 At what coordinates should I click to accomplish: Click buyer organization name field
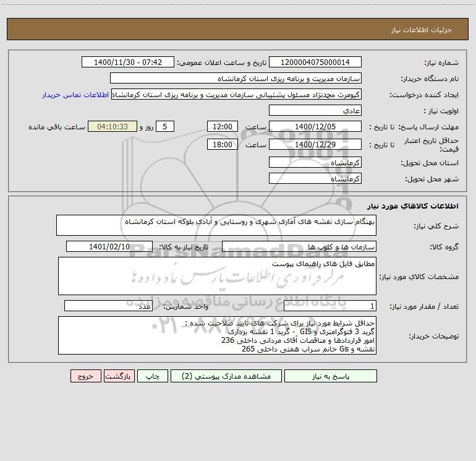(236, 78)
